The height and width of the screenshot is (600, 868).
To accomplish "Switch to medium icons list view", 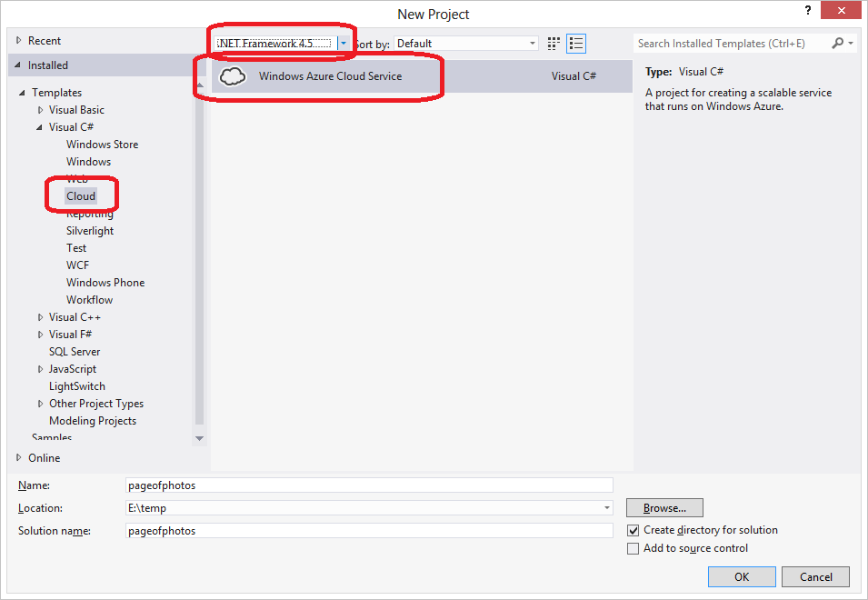I will [x=575, y=44].
